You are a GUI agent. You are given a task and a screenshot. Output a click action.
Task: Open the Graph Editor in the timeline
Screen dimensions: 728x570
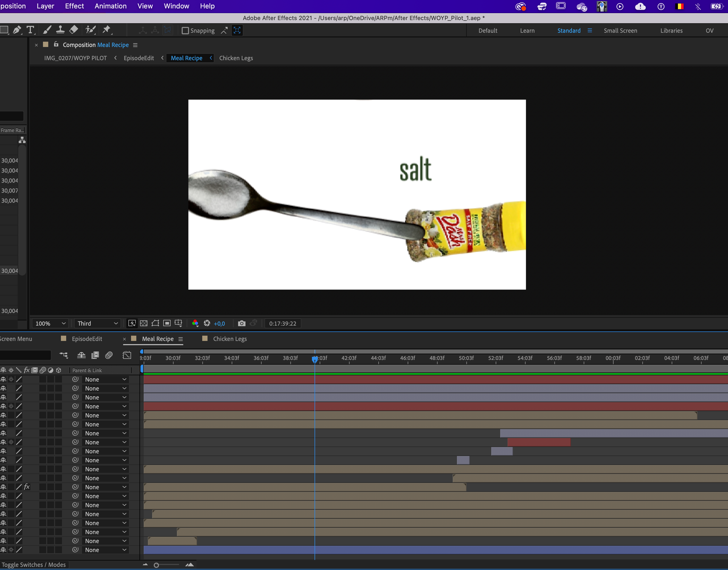click(x=127, y=355)
